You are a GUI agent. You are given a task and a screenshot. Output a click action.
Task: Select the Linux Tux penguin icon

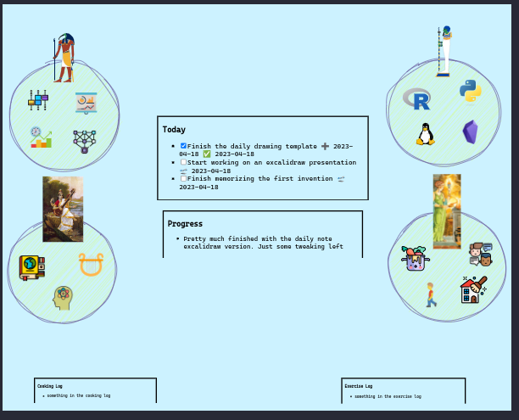pyautogui.click(x=426, y=134)
